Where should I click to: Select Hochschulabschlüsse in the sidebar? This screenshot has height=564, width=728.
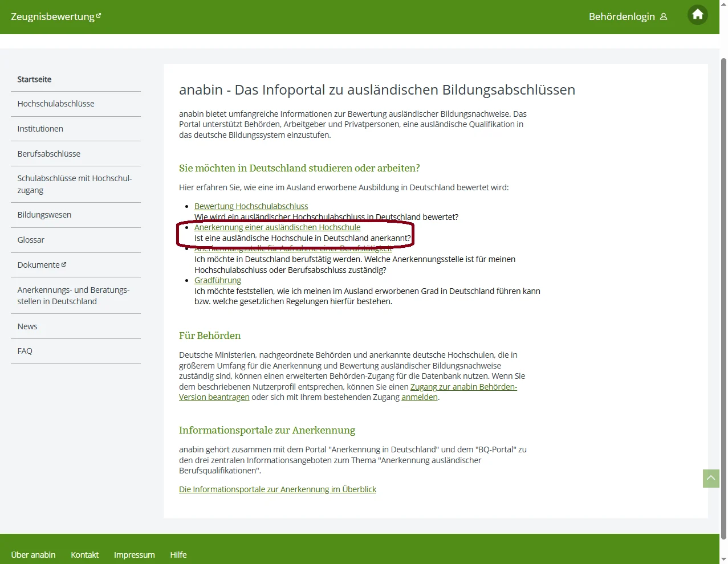coord(56,104)
